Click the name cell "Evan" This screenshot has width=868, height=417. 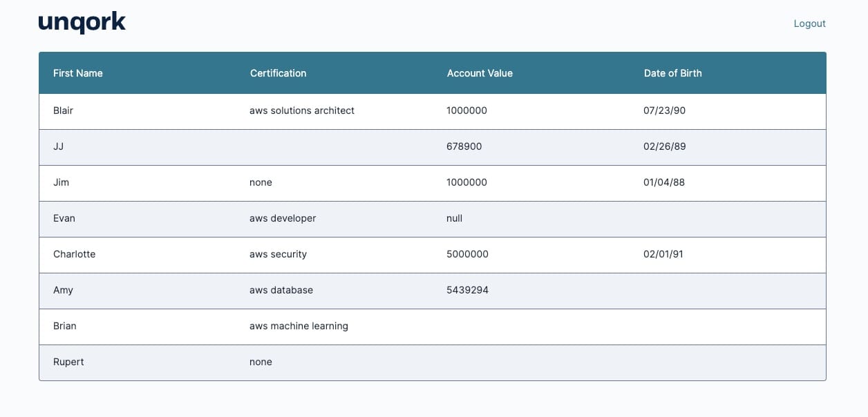[64, 218]
